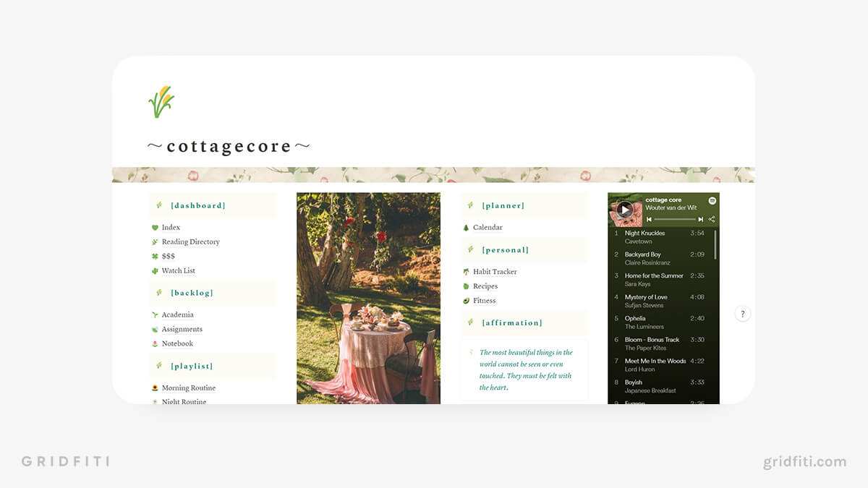The width and height of the screenshot is (868, 488).
Task: Skip to the next track
Action: [700, 219]
